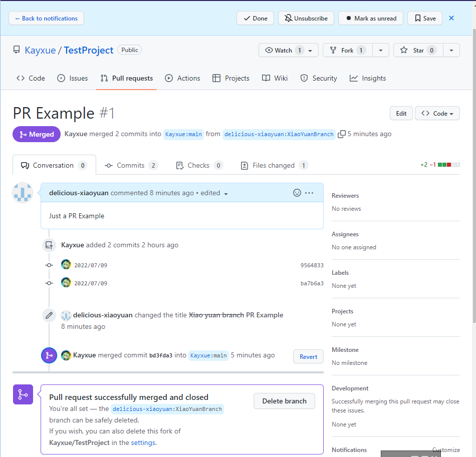Screen dimensions: 476x457
Task: Open the Star lists dropdown arrow
Action: tap(451, 50)
